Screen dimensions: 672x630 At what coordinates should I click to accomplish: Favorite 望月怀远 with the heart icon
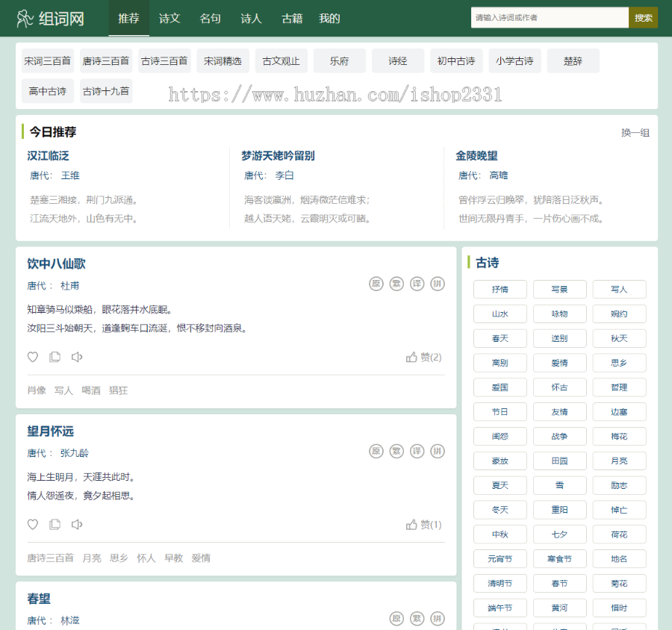coord(33,524)
